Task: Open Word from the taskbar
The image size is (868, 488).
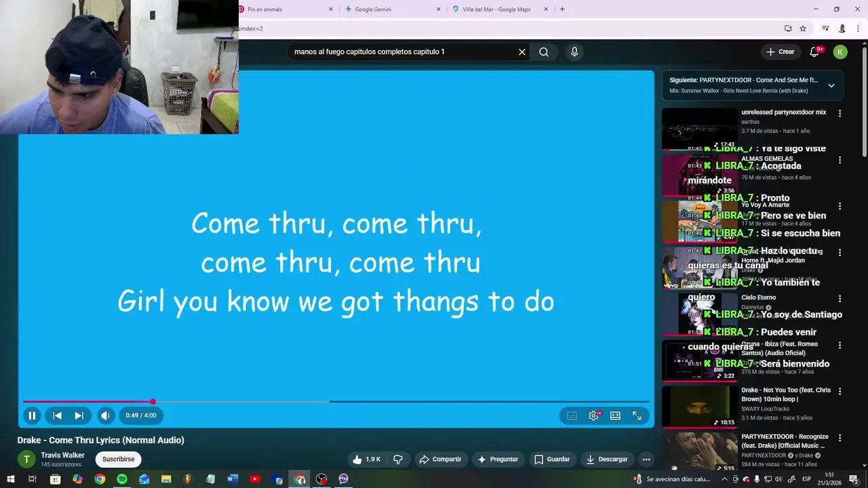Action: coord(233,479)
